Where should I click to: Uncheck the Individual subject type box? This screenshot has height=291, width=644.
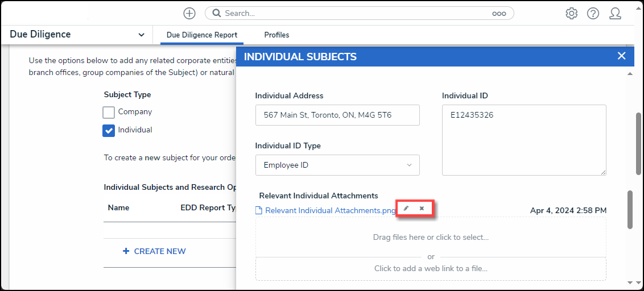click(x=109, y=131)
